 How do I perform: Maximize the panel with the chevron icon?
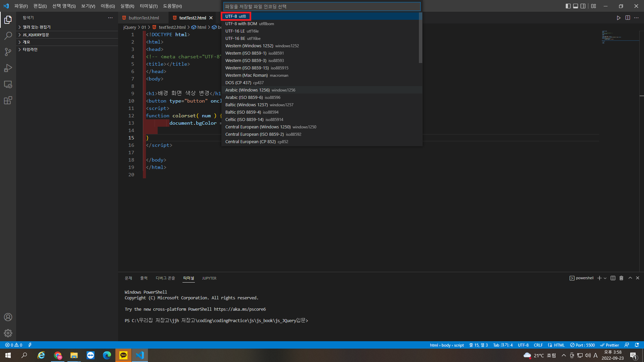click(x=630, y=278)
